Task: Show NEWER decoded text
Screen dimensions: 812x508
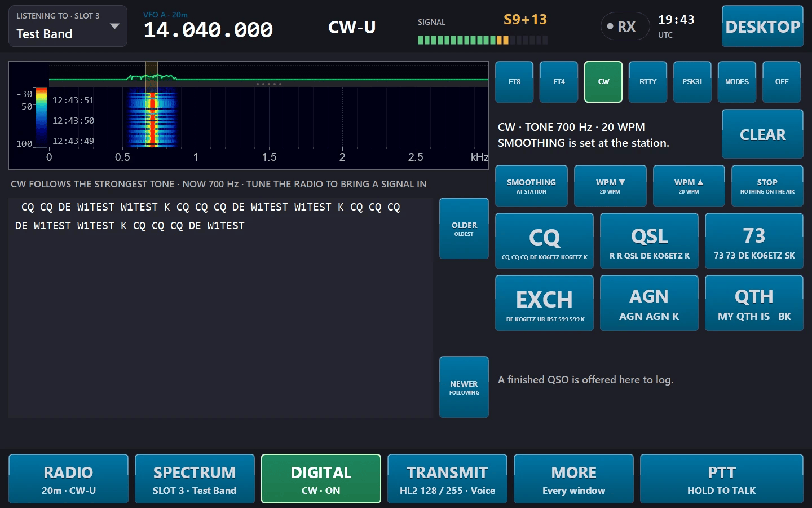Action: [464, 387]
